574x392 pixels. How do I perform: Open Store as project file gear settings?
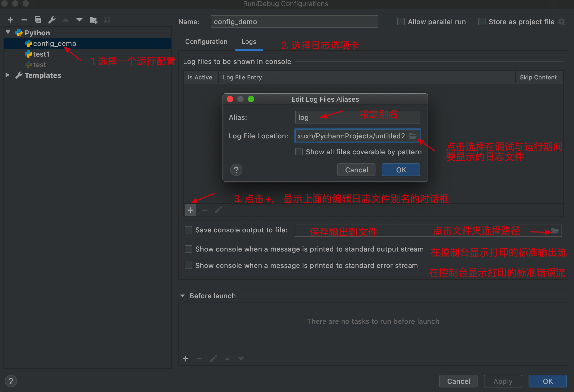(x=562, y=22)
